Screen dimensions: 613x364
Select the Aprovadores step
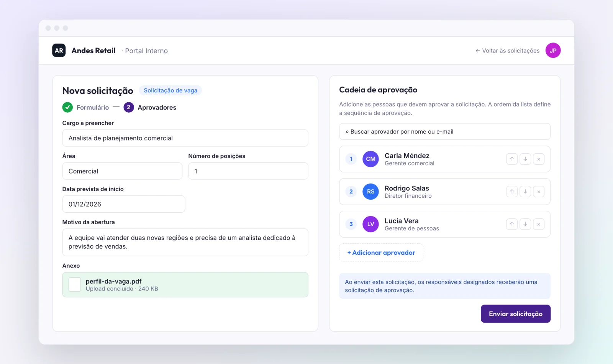pyautogui.click(x=150, y=107)
